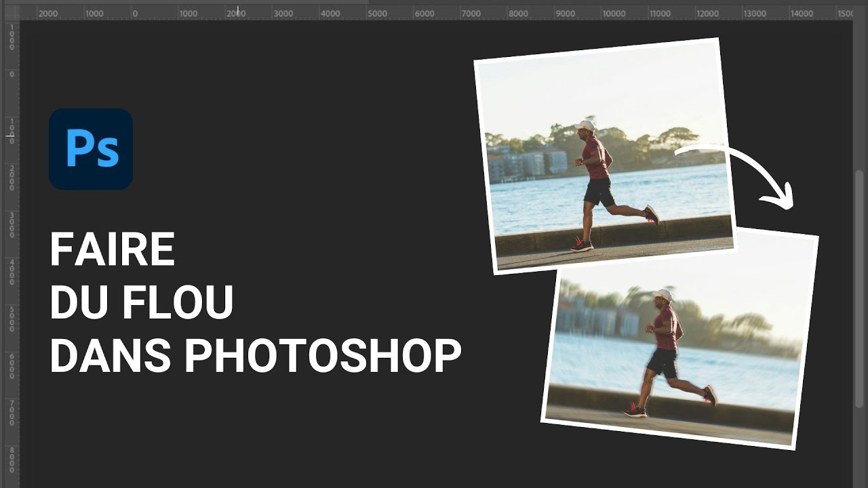868x488 pixels.
Task: Click the word "FAIRE" in the title
Action: pos(113,249)
